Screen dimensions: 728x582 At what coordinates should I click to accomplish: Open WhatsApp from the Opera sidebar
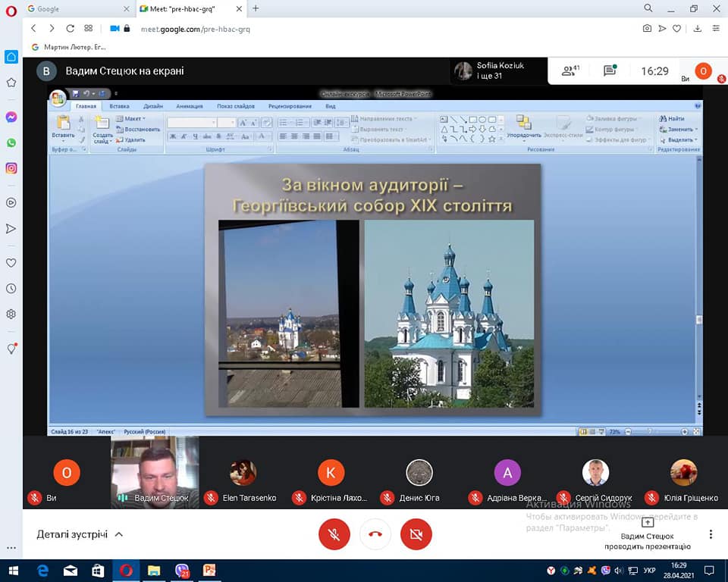click(x=11, y=142)
